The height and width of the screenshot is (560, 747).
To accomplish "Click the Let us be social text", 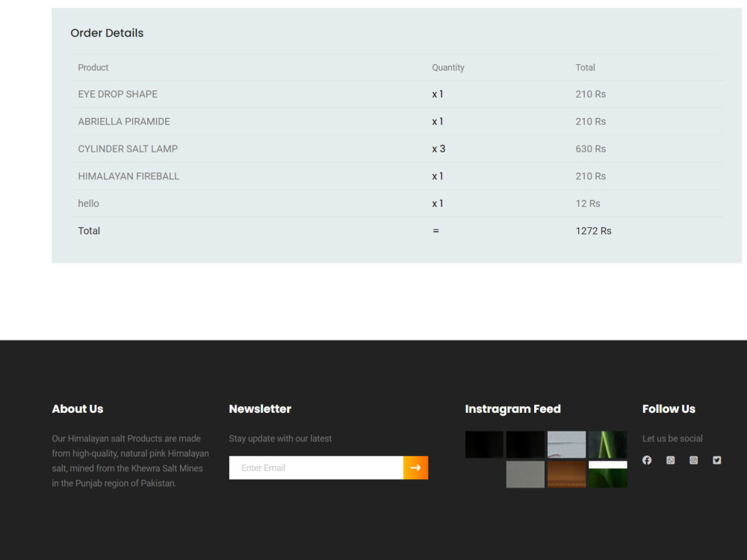I will click(672, 438).
